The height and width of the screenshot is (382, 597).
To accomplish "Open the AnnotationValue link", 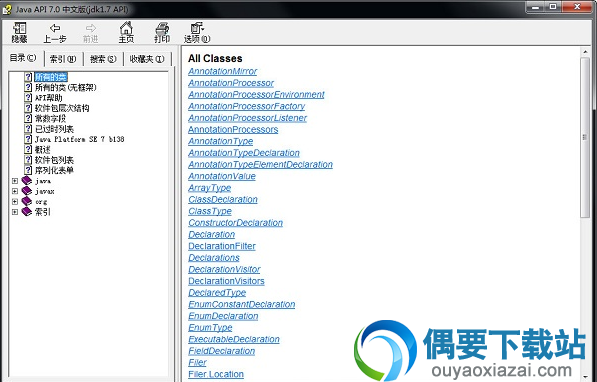I will pos(222,176).
